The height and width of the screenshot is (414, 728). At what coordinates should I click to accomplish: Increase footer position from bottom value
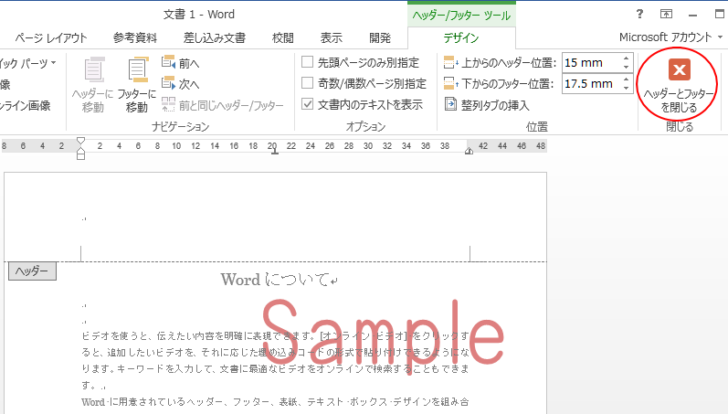tap(626, 80)
